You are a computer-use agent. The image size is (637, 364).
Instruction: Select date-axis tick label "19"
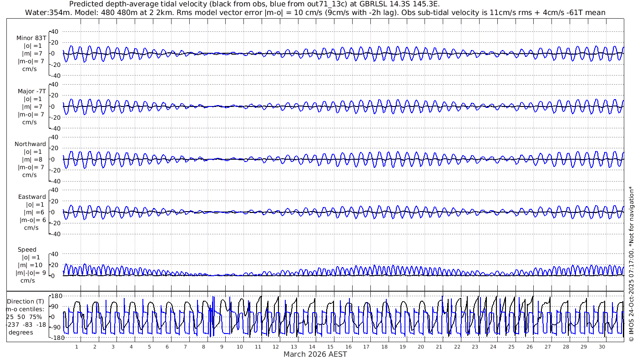(403, 347)
